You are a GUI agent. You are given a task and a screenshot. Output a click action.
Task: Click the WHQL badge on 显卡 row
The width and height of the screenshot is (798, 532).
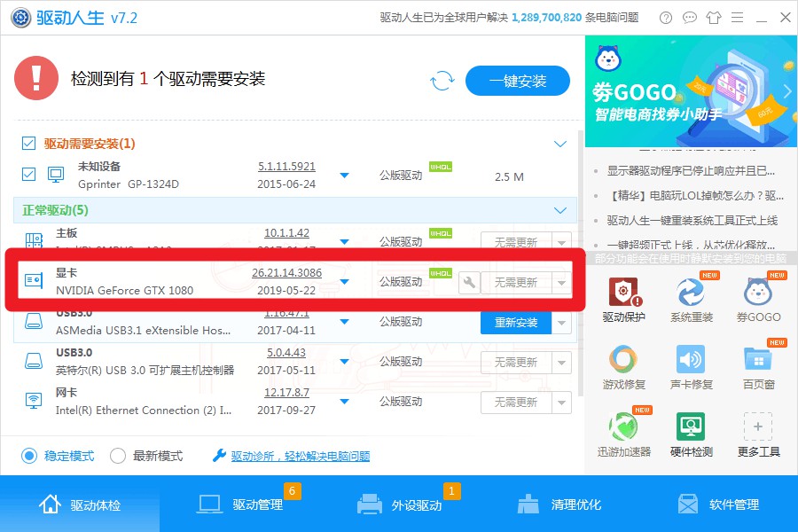[440, 273]
